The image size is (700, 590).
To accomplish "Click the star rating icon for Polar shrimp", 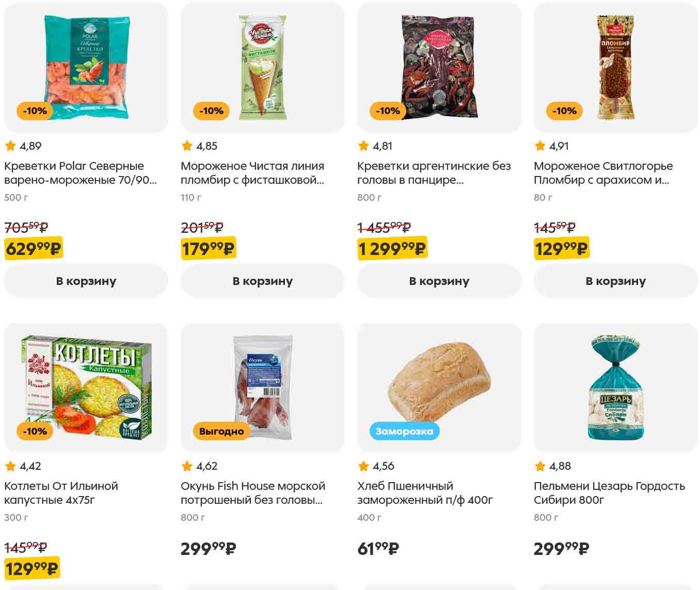I will click(x=10, y=146).
